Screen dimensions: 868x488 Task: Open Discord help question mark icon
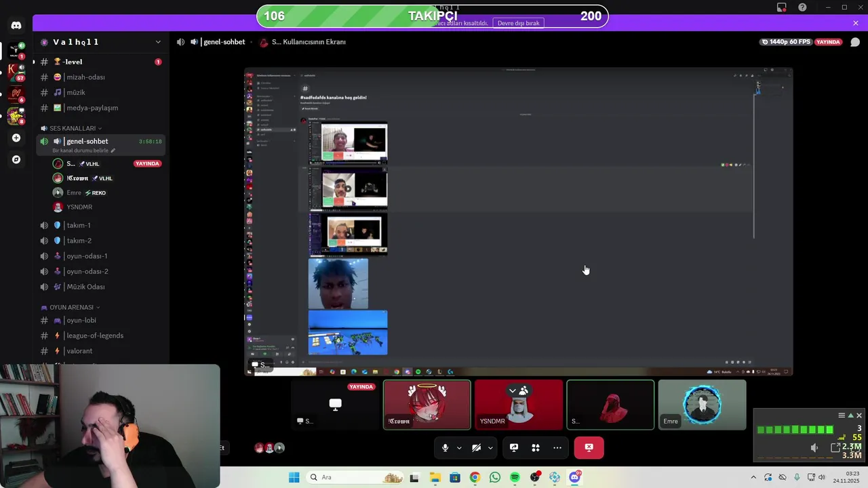point(803,7)
